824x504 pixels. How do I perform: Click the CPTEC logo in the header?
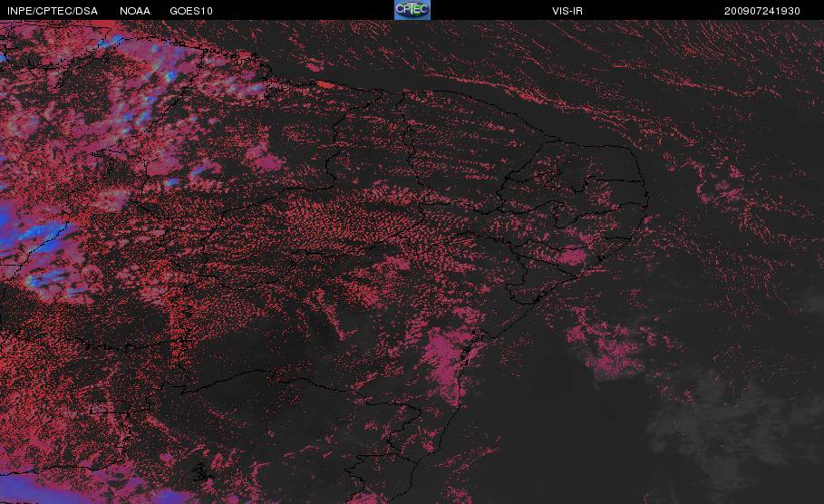pos(412,9)
